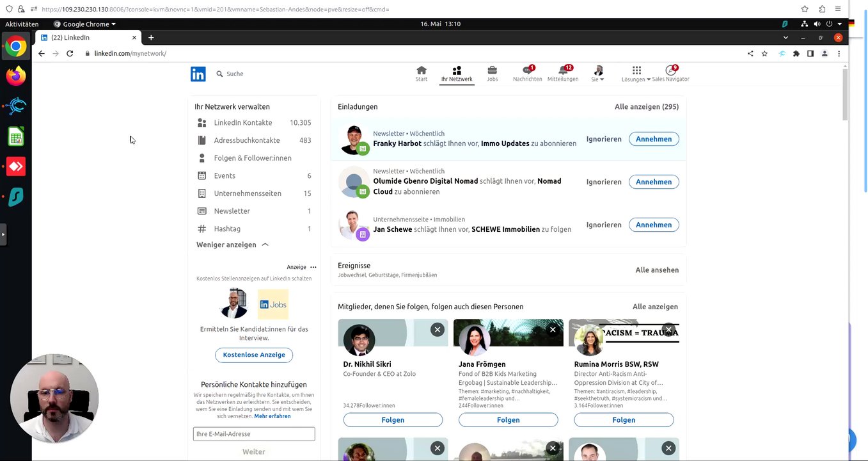This screenshot has width=868, height=461.
Task: Click Alle ansehen for Ereignisse
Action: (657, 270)
